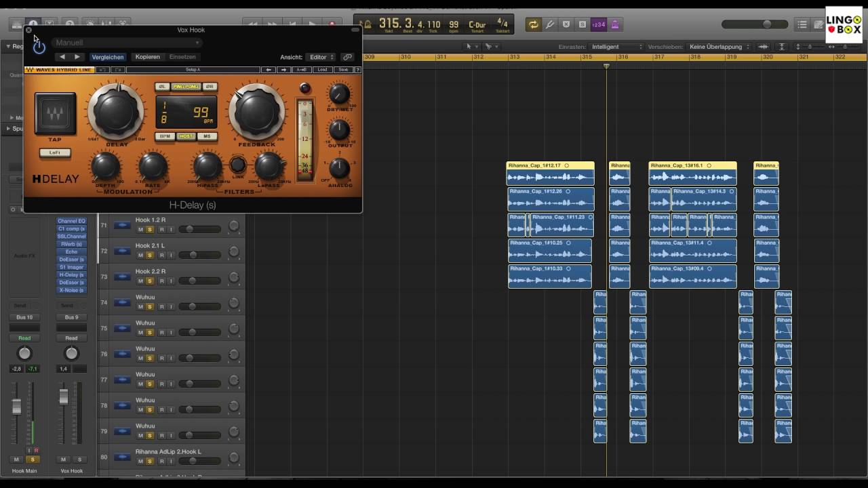Click the LoPass filter knob
Screen dimensions: 868x488
[x=269, y=166]
